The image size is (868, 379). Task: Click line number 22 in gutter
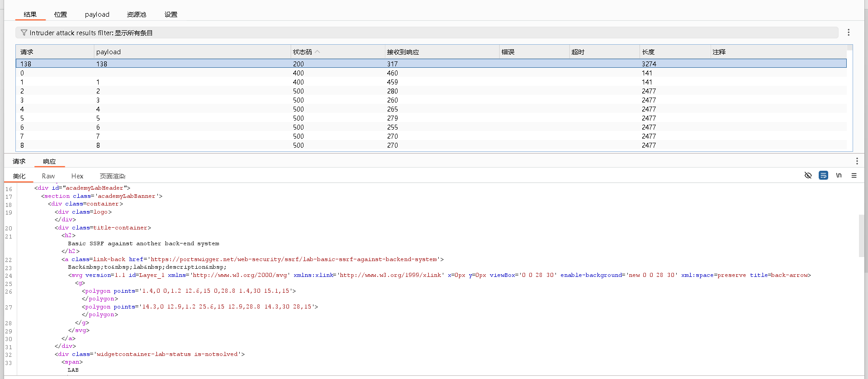(9, 260)
